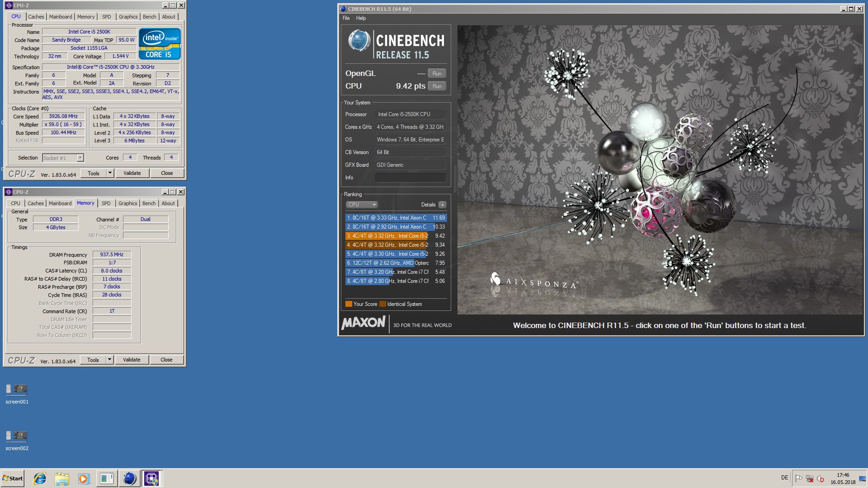Open Bench tab in lower CPU-Z window
The width and height of the screenshot is (868, 488).
point(149,203)
